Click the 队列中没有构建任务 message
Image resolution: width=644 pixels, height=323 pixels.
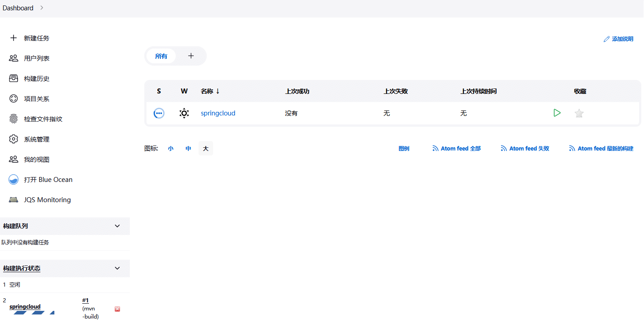tap(25, 243)
